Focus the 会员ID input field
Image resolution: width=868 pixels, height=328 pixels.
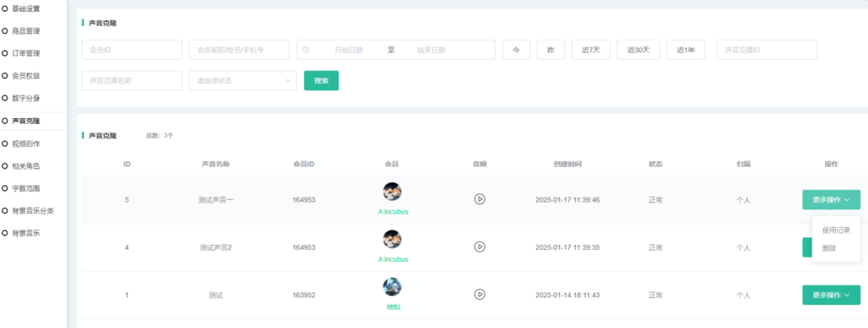(132, 50)
